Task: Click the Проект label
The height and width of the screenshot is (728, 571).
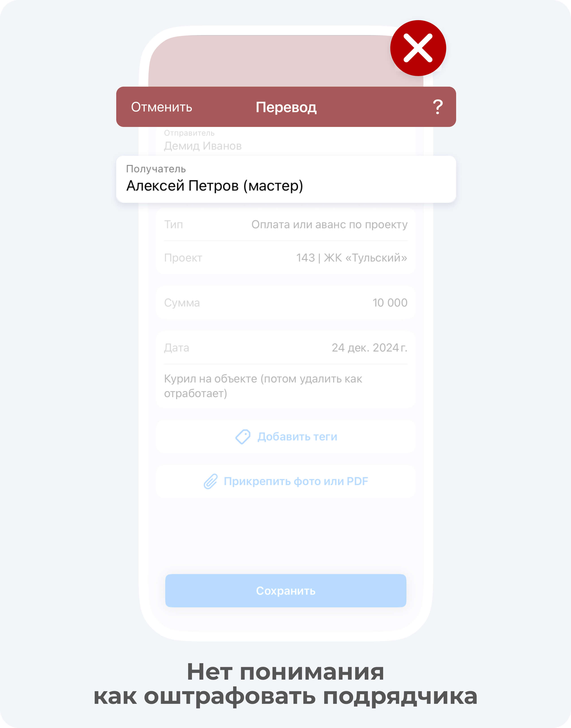Action: click(x=183, y=258)
